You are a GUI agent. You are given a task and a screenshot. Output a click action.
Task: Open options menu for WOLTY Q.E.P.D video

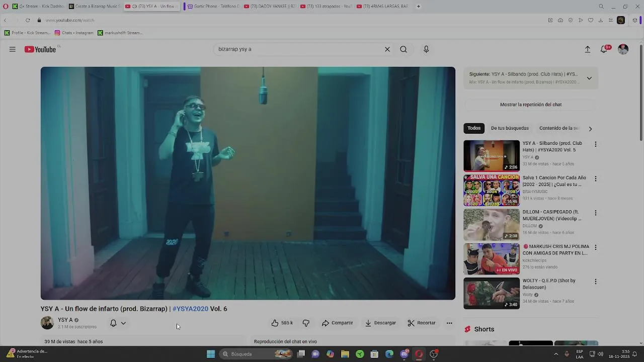(596, 282)
